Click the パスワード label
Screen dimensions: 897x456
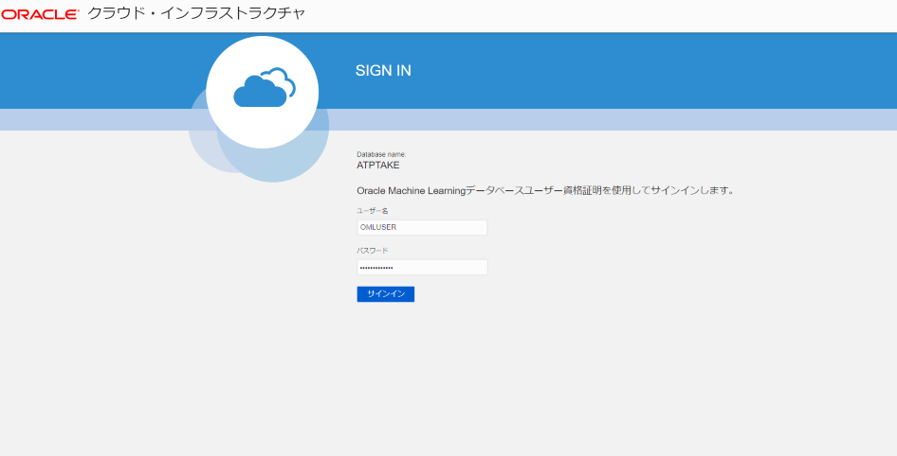click(372, 250)
